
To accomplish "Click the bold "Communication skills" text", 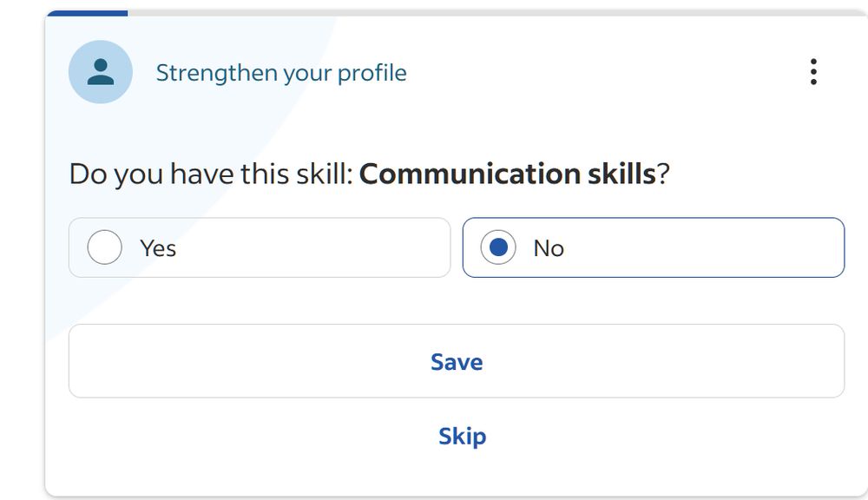I will 507,174.
